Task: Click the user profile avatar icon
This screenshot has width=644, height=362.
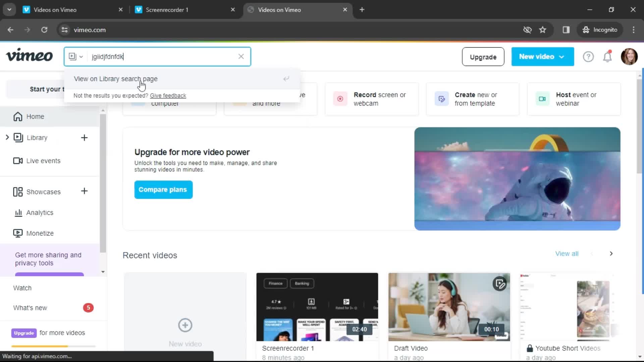Action: point(629,57)
